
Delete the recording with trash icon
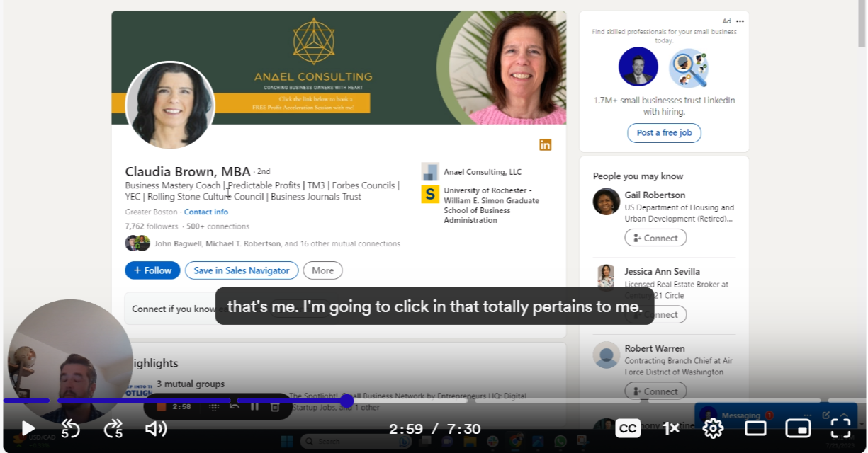pos(275,407)
